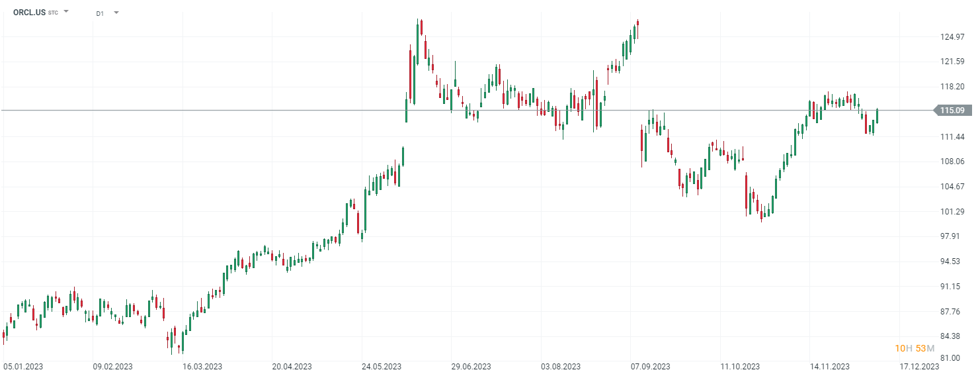980x378 pixels.
Task: Expand the D1 timeframe dropdown arrow
Action: [116, 12]
